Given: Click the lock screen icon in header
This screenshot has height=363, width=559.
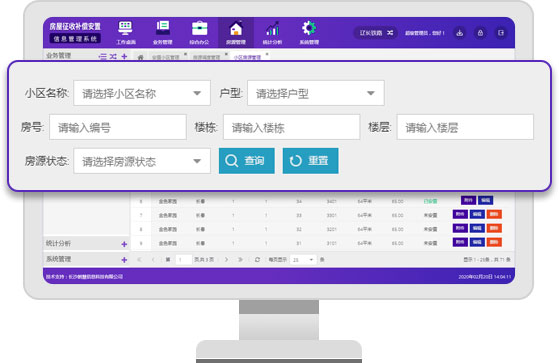Looking at the screenshot, I should pyautogui.click(x=480, y=33).
